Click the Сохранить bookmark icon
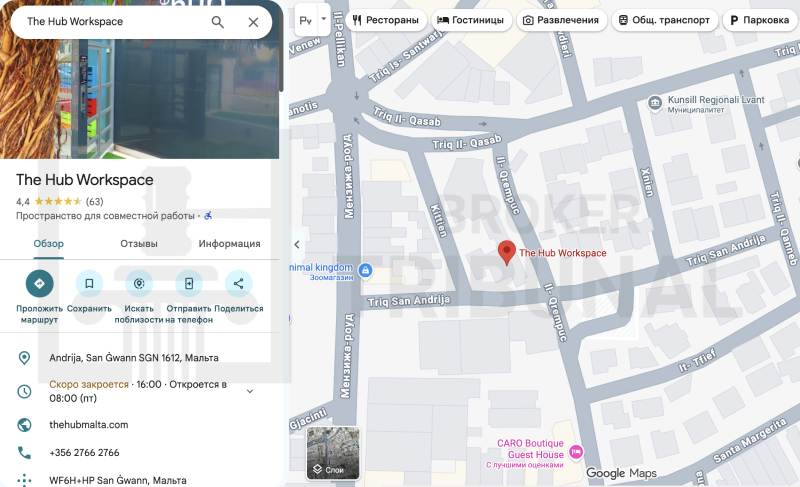This screenshot has height=487, width=800. [x=89, y=284]
